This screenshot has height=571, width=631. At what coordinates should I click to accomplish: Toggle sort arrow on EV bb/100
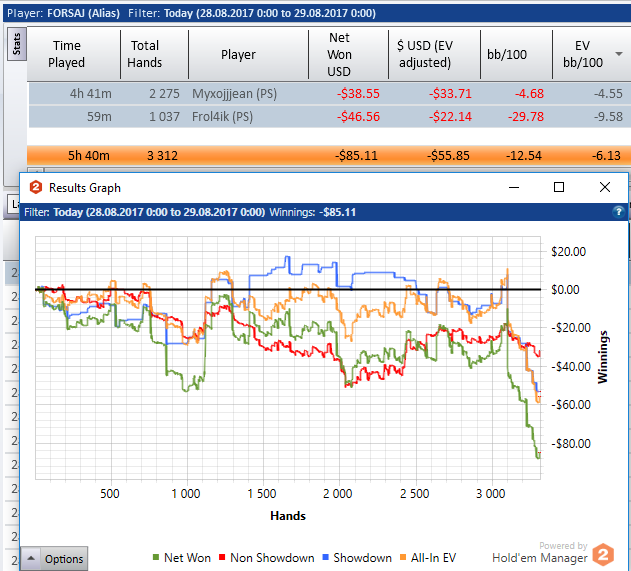(x=619, y=54)
